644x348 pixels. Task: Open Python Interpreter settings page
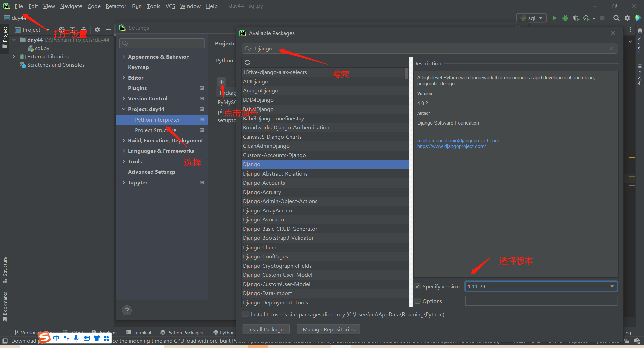(x=162, y=120)
